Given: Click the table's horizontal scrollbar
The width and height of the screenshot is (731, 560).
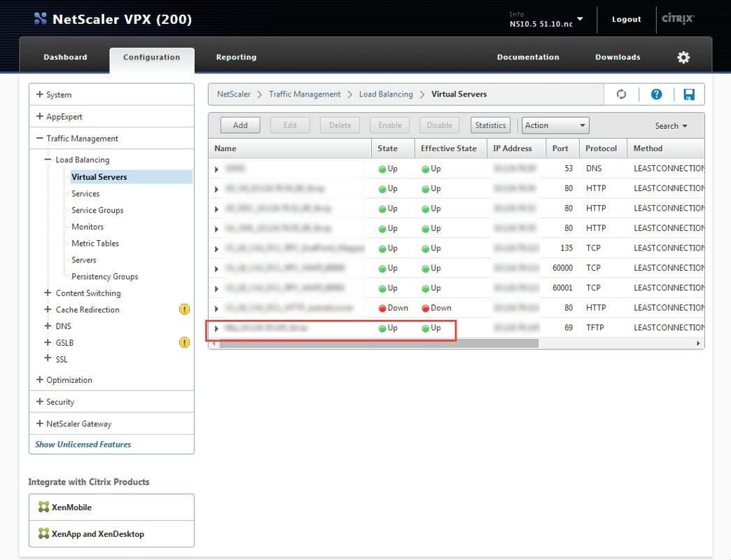Looking at the screenshot, I should (378, 344).
